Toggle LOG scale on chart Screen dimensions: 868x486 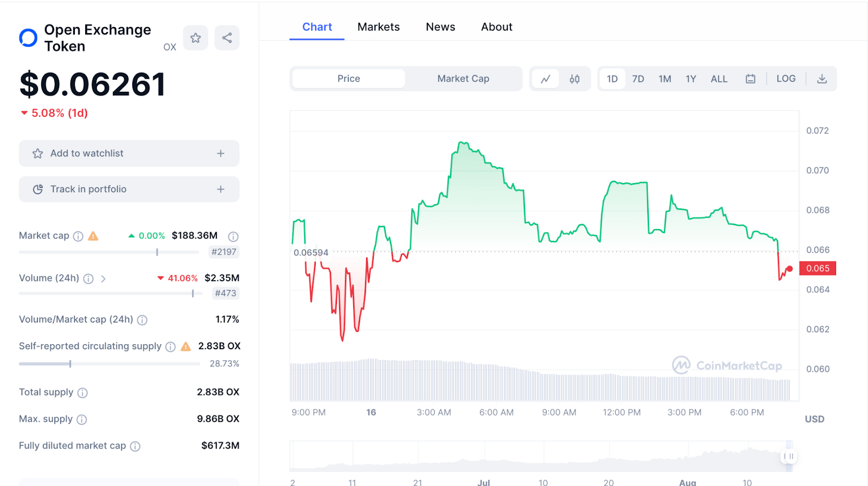(786, 79)
